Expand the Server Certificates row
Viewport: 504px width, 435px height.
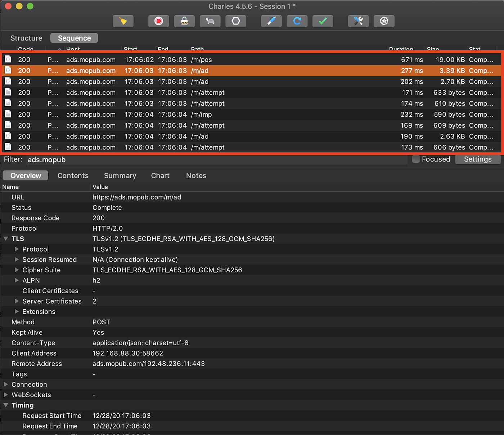coord(17,301)
